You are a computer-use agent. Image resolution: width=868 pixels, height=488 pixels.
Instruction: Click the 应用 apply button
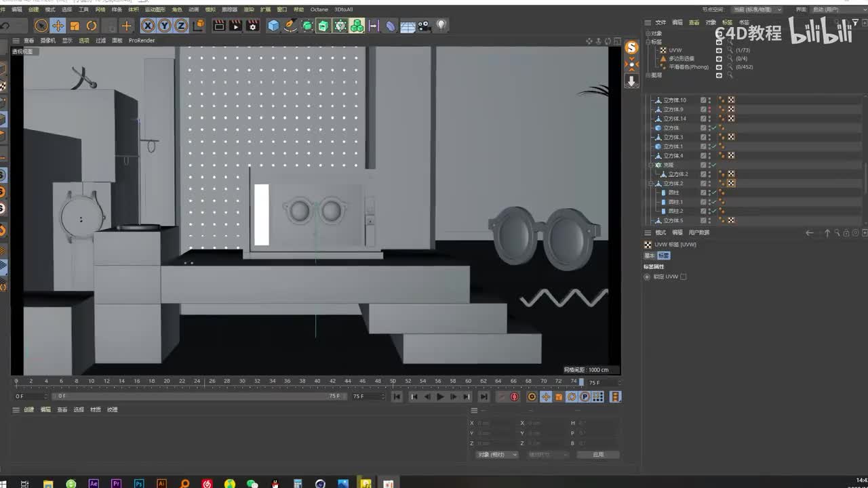point(597,454)
